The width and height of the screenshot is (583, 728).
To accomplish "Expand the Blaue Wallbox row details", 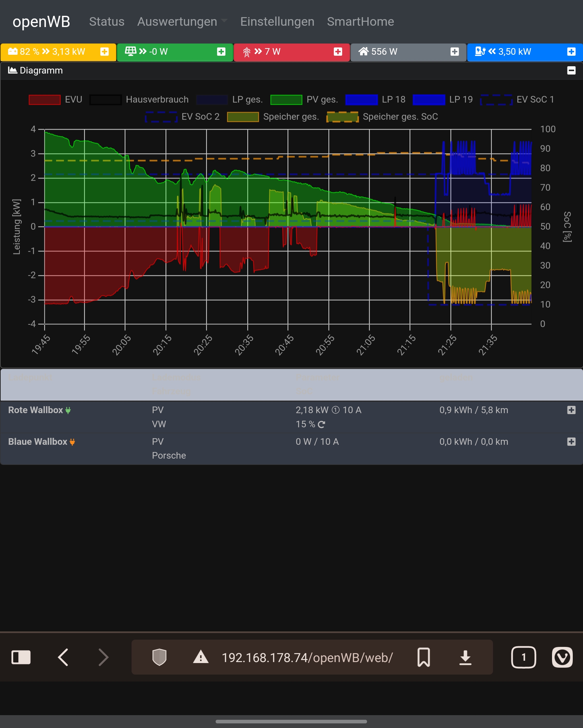I will [571, 442].
